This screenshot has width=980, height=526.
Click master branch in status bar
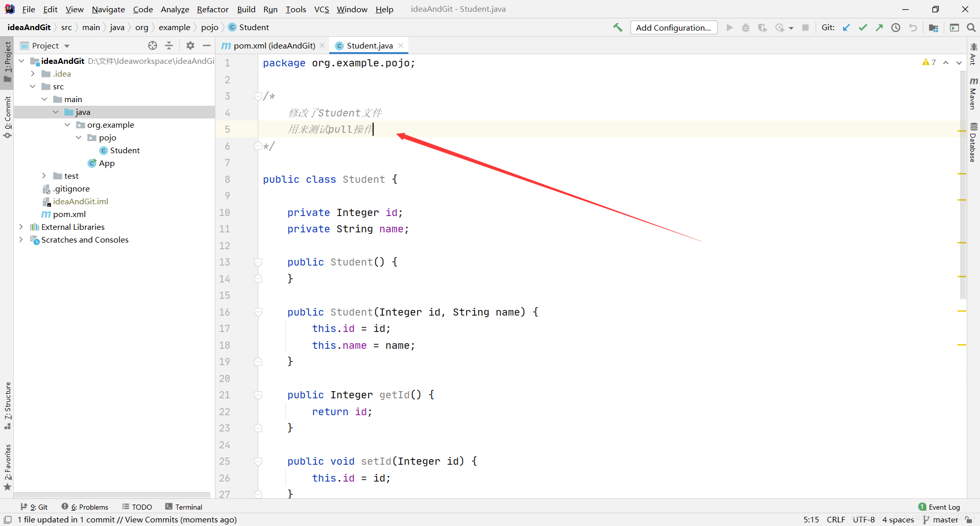click(x=941, y=519)
